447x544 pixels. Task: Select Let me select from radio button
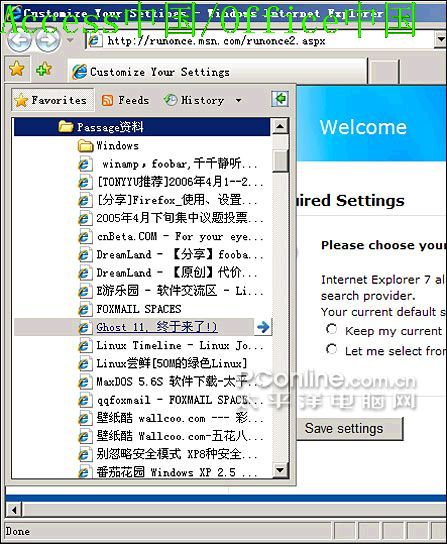pyautogui.click(x=331, y=349)
